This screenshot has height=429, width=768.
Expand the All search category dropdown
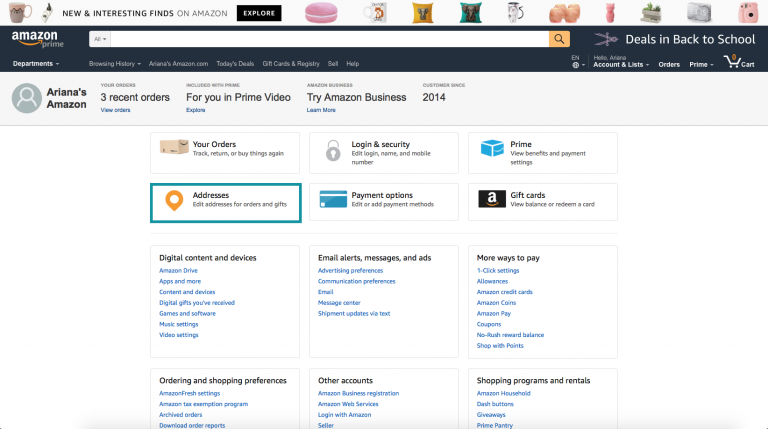[x=100, y=39]
